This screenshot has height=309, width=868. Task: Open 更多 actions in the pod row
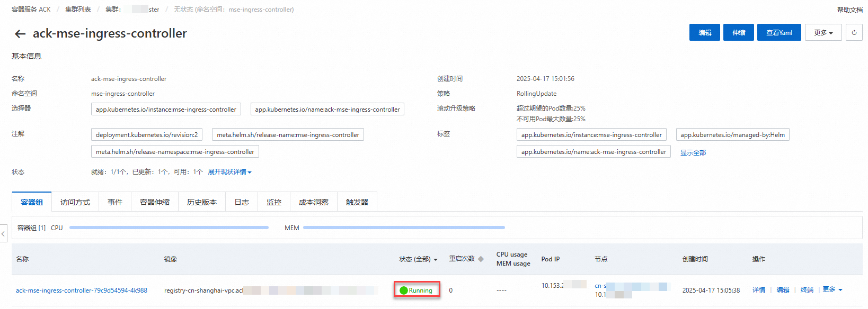pos(832,289)
